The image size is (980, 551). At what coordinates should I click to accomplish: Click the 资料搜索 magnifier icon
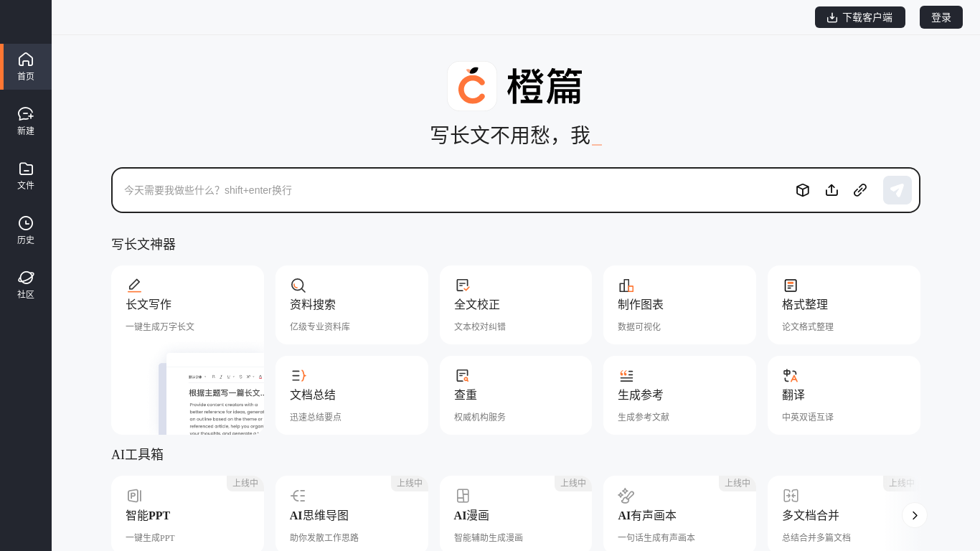coord(298,286)
